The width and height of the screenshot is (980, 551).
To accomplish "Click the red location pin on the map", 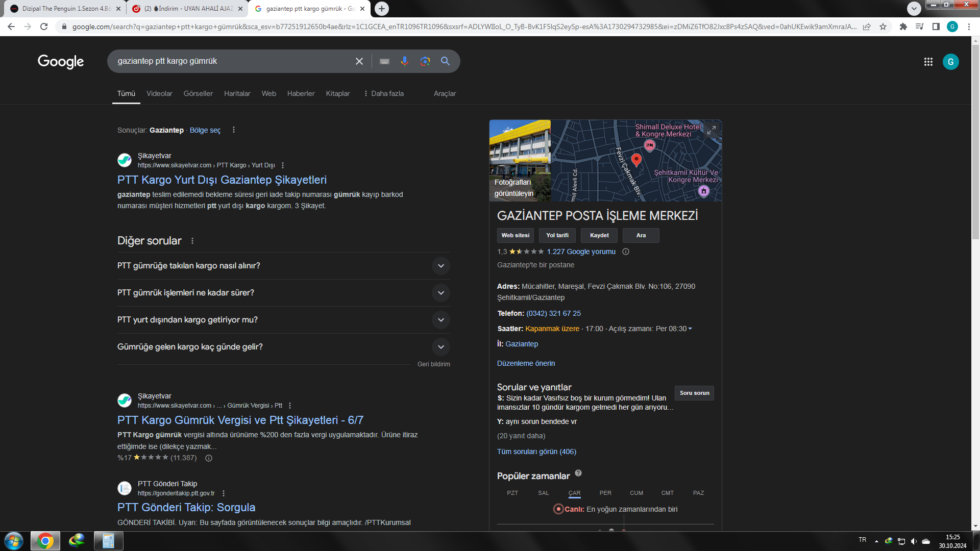I will coord(636,160).
